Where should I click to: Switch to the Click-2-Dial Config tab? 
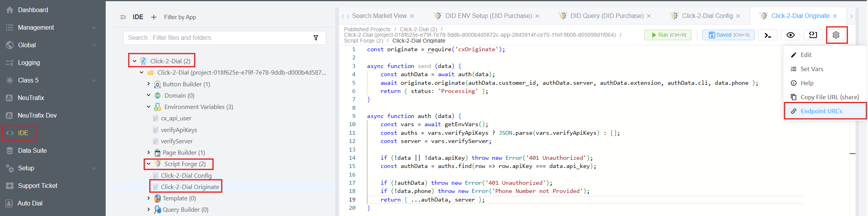[x=707, y=16]
